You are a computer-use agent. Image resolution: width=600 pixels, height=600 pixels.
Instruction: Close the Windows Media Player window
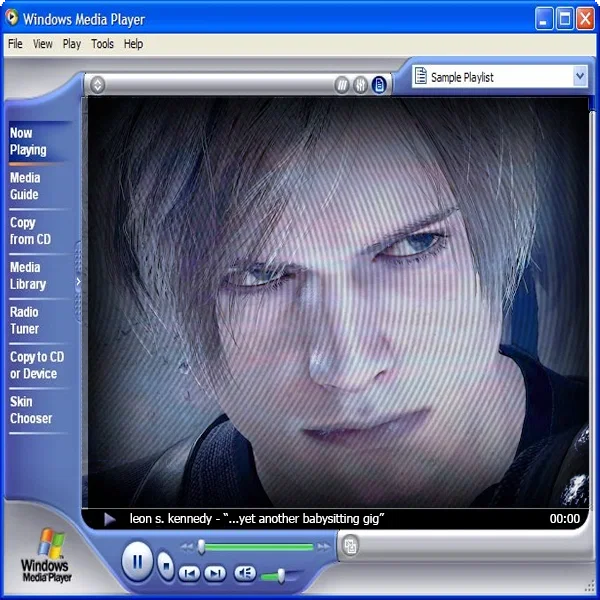click(x=585, y=18)
